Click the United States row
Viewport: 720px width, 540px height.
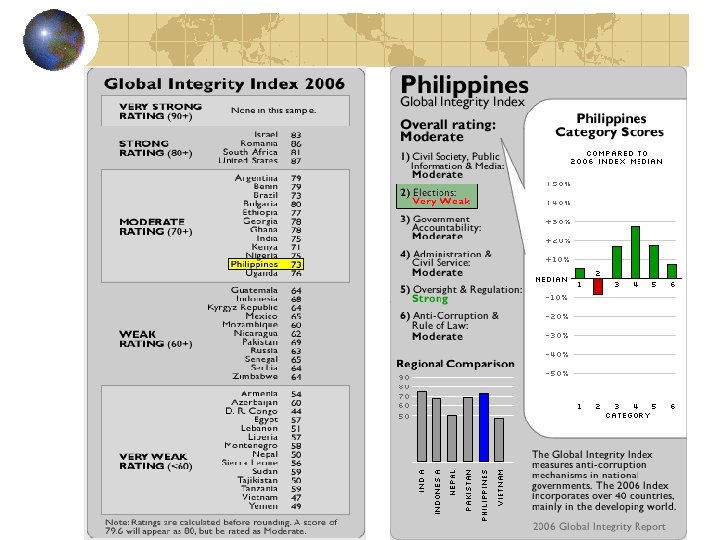(259, 161)
